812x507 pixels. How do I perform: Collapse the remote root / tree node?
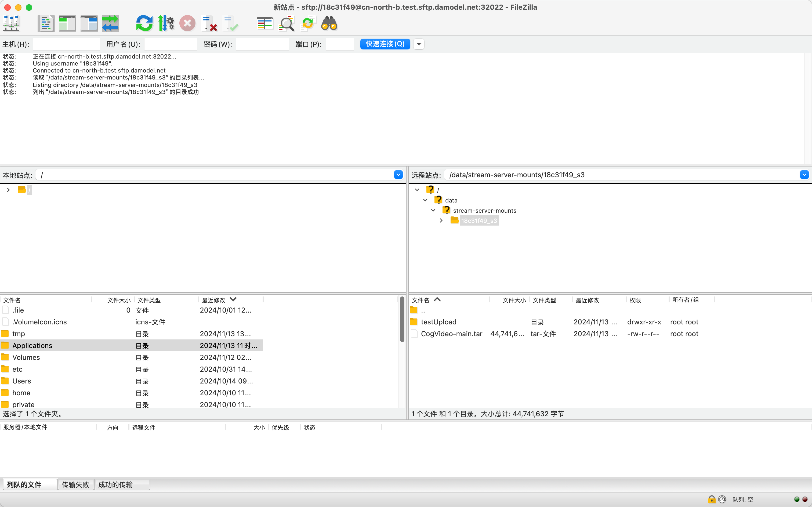point(417,190)
